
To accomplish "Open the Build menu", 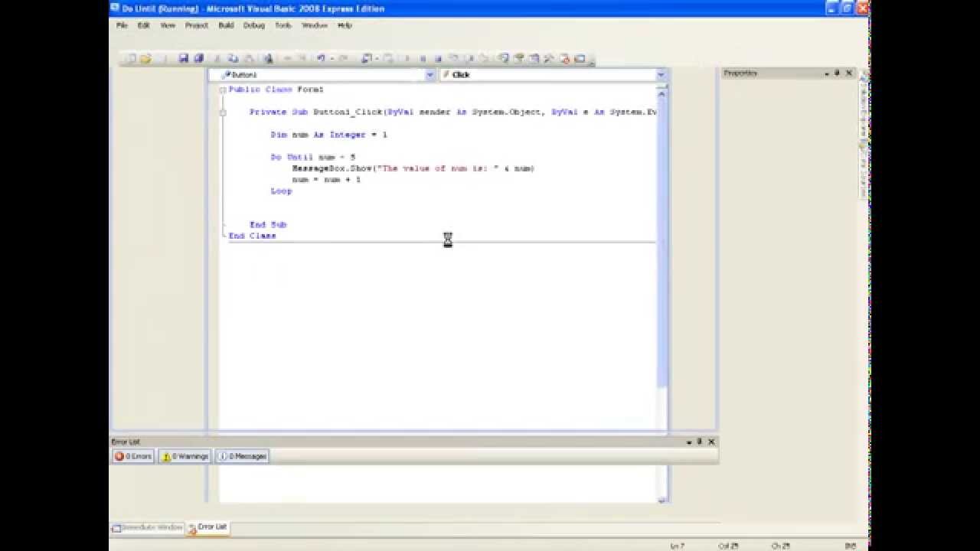I will (x=226, y=25).
